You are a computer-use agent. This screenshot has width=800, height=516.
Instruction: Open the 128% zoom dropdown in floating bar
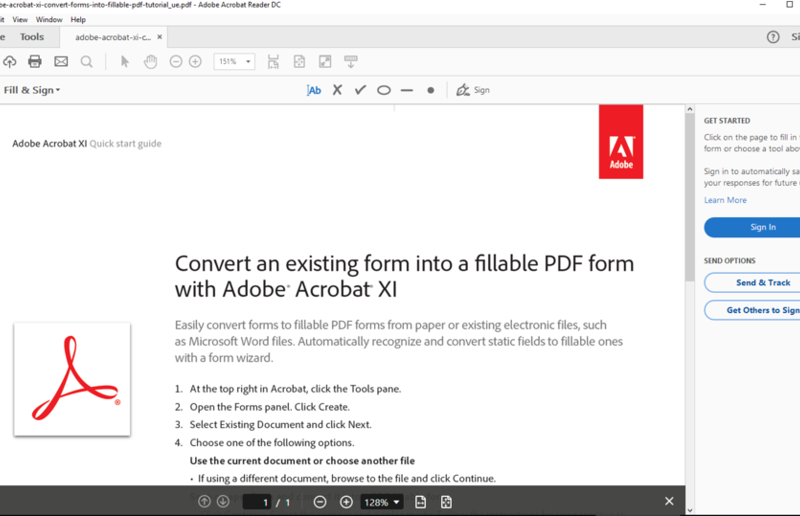coord(382,502)
